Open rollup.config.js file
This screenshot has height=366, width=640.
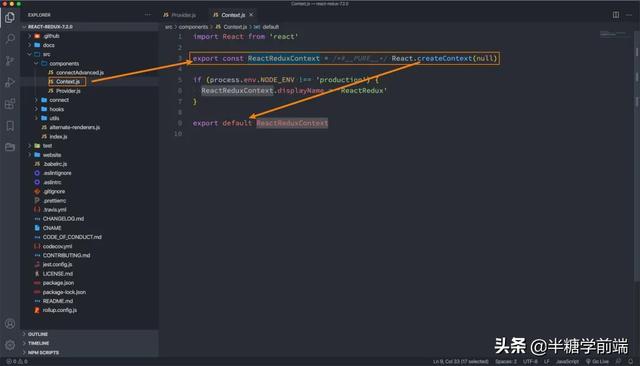click(x=89, y=310)
